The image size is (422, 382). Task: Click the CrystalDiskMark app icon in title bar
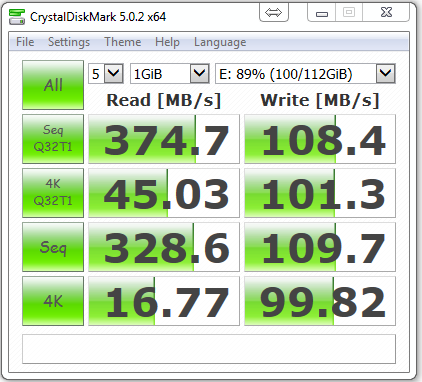click(x=17, y=17)
